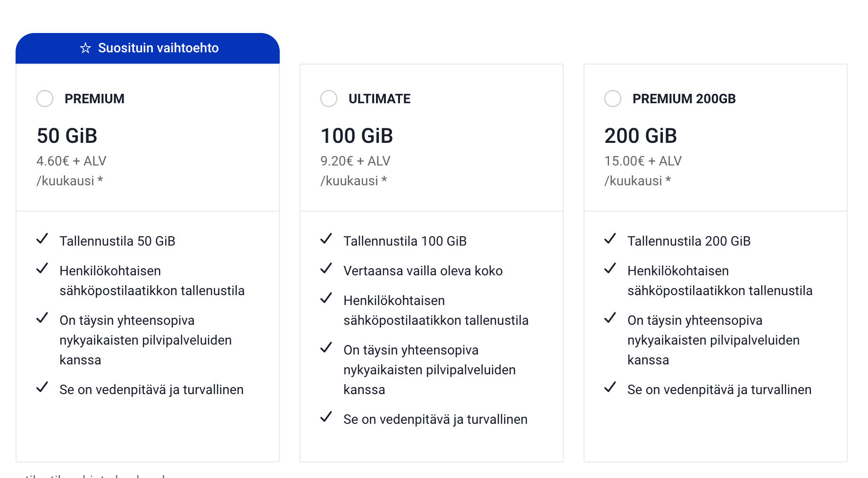Select the ULTIMATE plan radio button

pos(329,99)
